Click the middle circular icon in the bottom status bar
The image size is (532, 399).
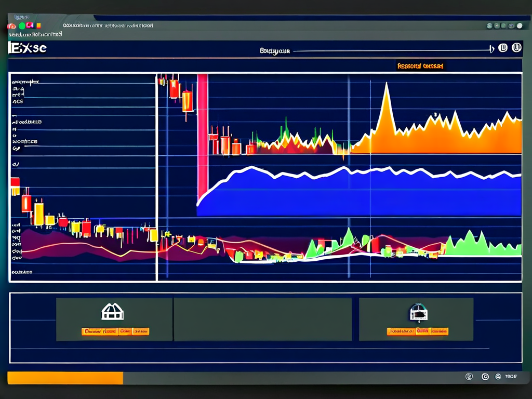point(485,377)
